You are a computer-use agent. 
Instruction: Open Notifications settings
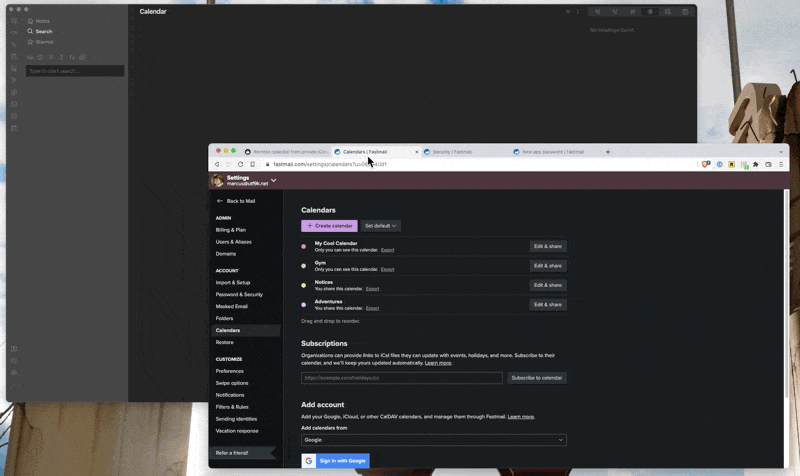230,395
